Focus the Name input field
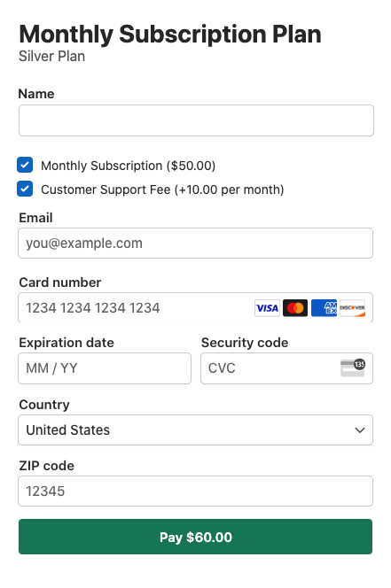The height and width of the screenshot is (588, 391). (196, 120)
